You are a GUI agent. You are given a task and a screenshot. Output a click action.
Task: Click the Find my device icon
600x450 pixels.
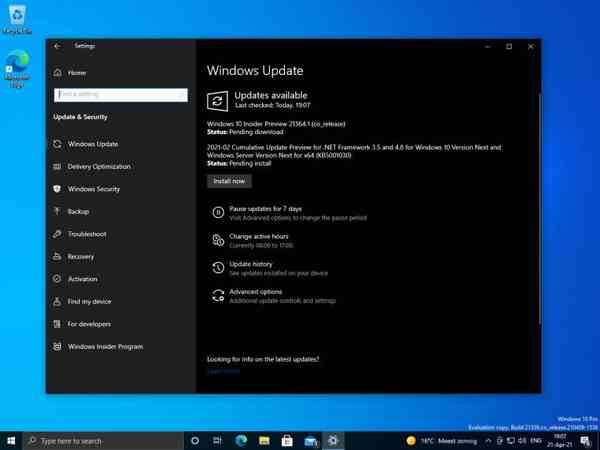click(x=57, y=302)
